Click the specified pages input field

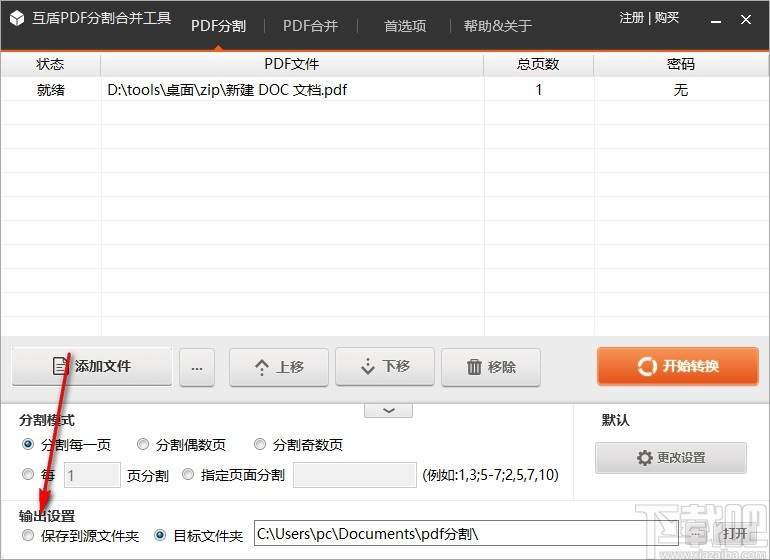(355, 475)
